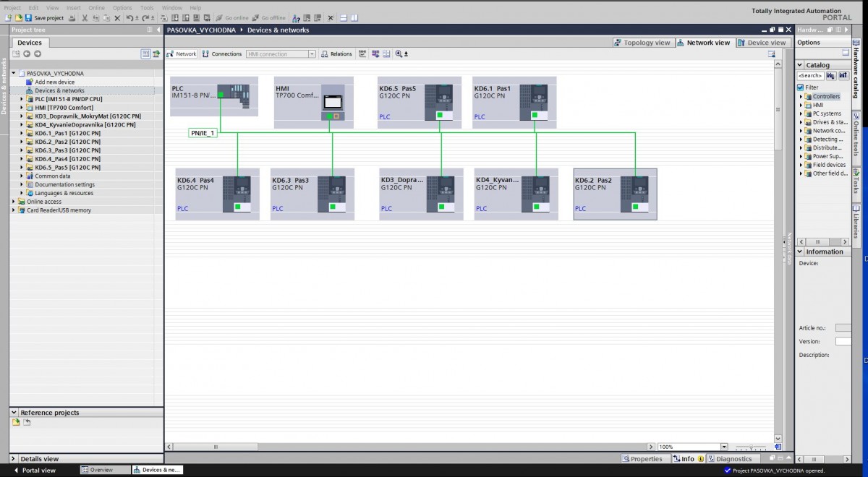This screenshot has height=477, width=868.
Task: Toggle the Network mode button
Action: tap(182, 54)
